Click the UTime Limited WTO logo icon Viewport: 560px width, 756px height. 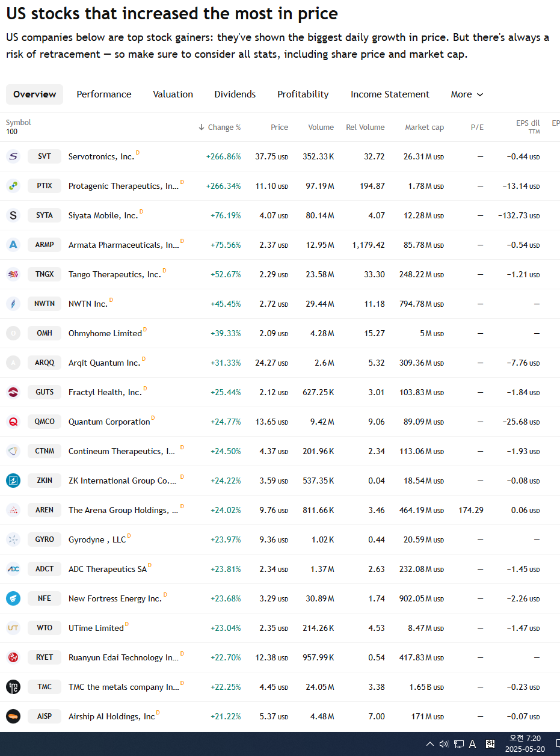pos(13,628)
